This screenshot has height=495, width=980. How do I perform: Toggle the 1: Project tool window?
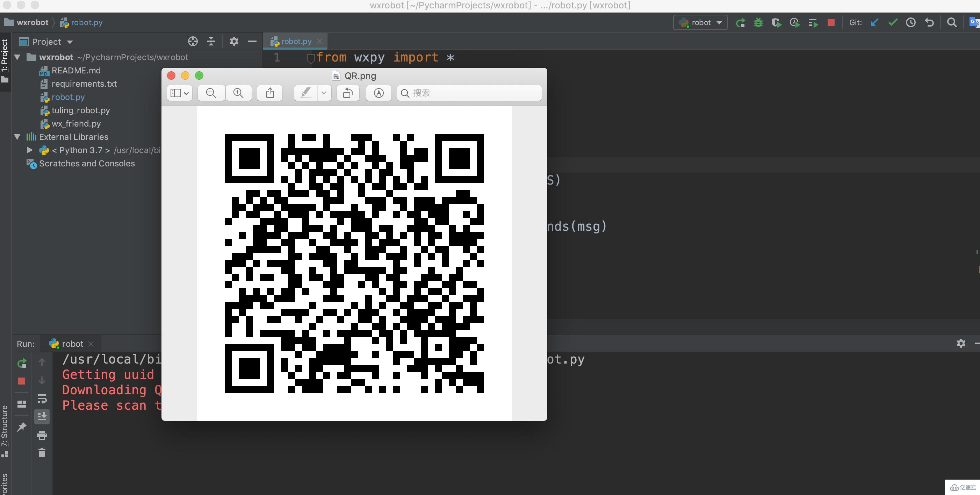click(x=5, y=61)
